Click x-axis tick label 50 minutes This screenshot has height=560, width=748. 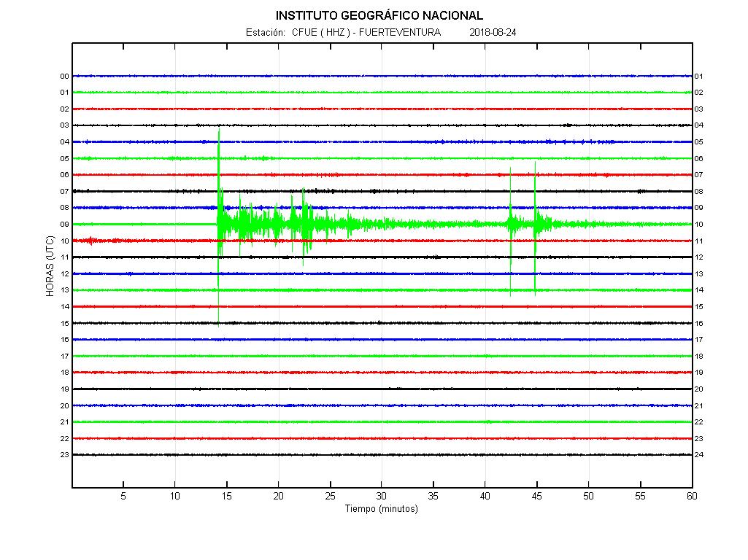[x=588, y=496]
